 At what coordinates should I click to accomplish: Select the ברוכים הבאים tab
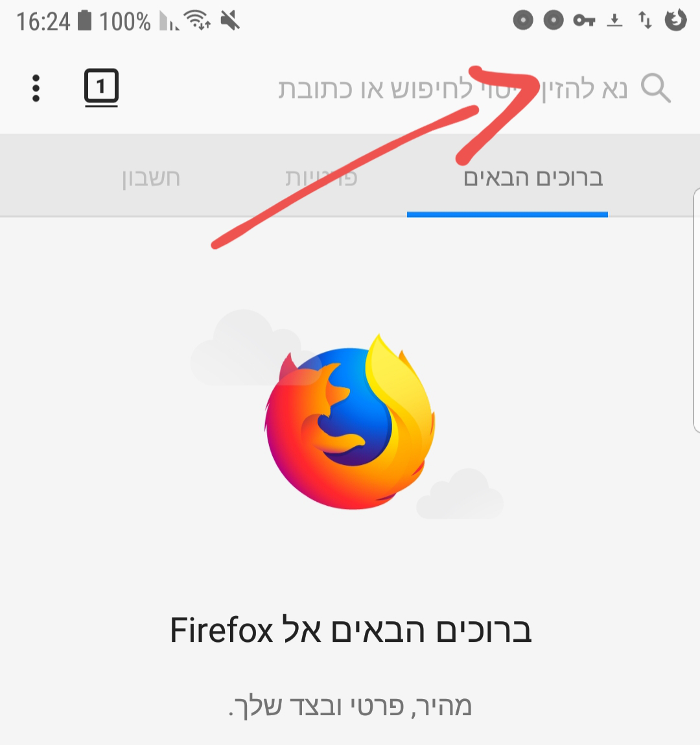[533, 178]
